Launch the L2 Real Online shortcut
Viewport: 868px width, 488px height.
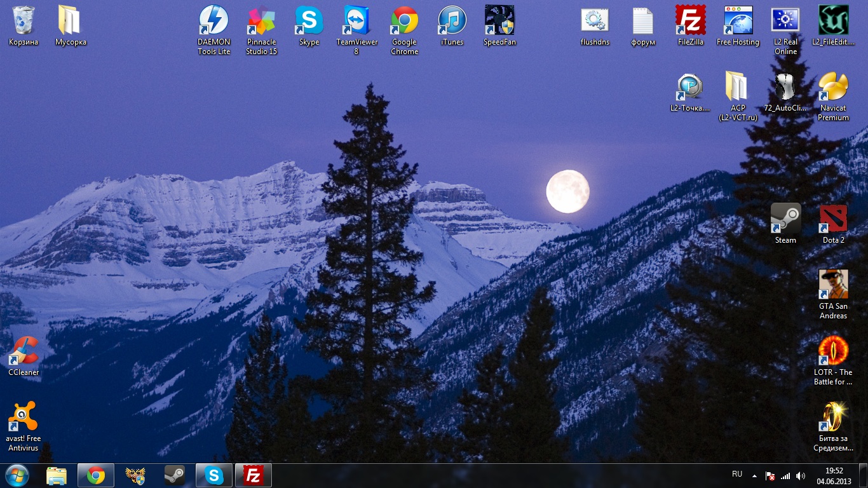786,30
